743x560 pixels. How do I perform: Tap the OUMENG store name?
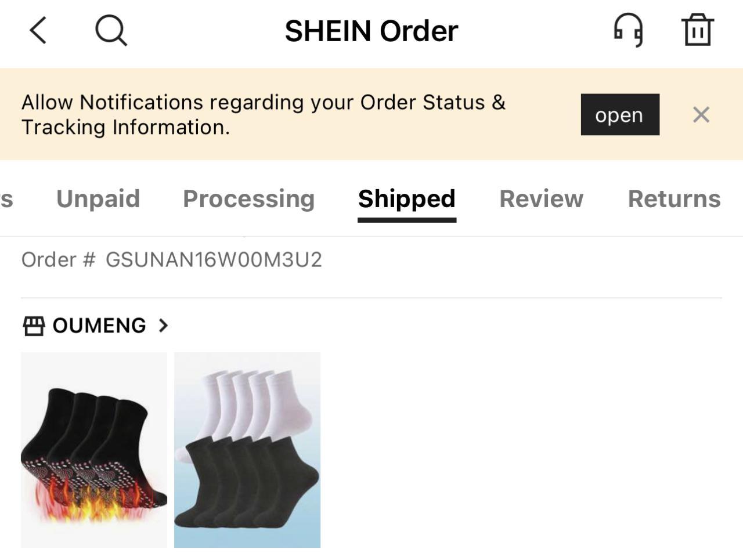[99, 326]
